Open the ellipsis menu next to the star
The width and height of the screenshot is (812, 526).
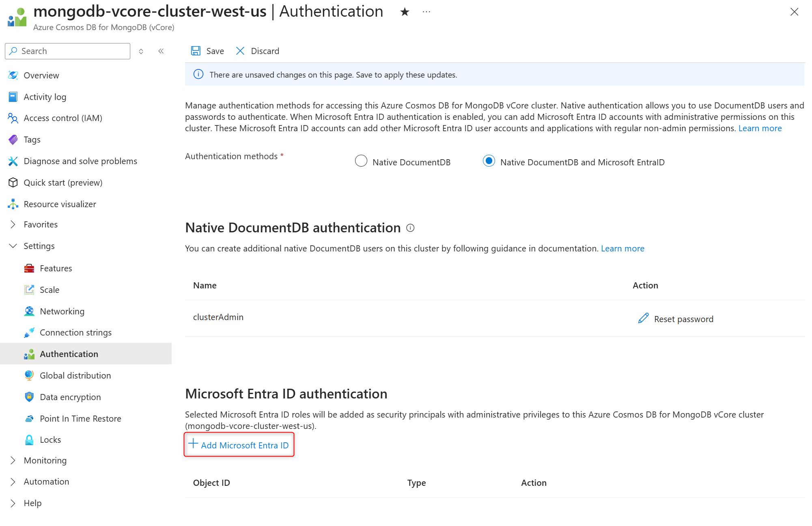pos(426,11)
